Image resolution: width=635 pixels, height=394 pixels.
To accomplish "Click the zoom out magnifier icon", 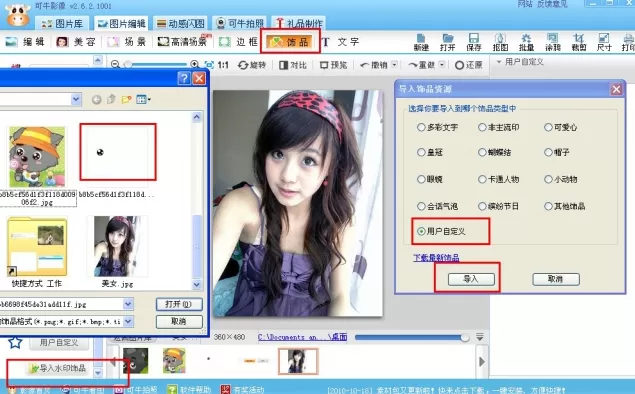I will pyautogui.click(x=115, y=64).
